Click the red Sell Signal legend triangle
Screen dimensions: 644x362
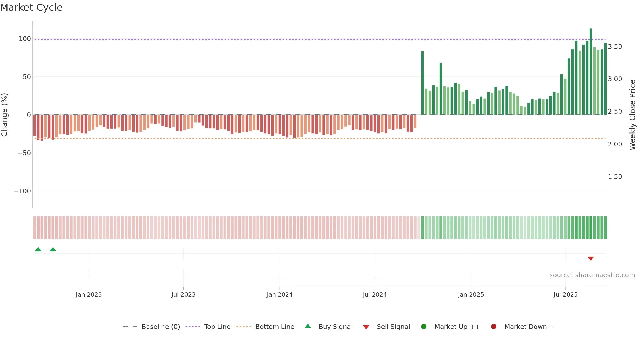pos(366,327)
